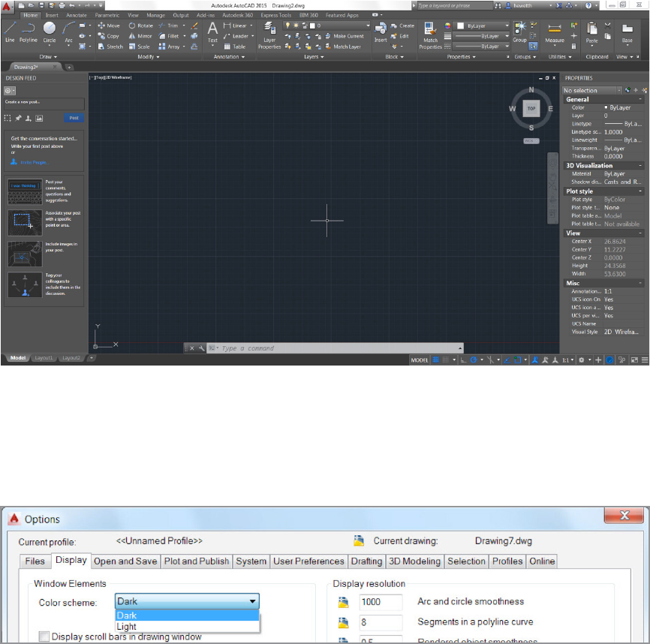Open the Color scheme dropdown
This screenshot has width=650, height=644.
click(187, 601)
